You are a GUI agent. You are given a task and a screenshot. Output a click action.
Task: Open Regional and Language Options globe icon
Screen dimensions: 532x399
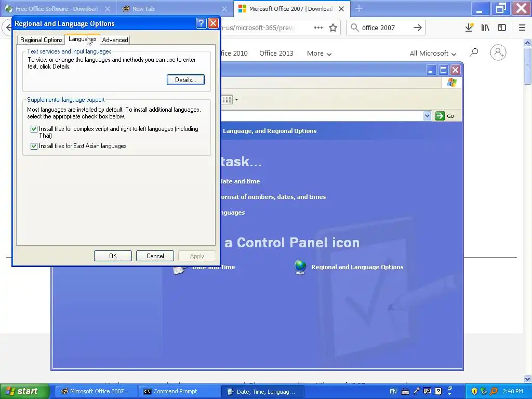[300, 267]
